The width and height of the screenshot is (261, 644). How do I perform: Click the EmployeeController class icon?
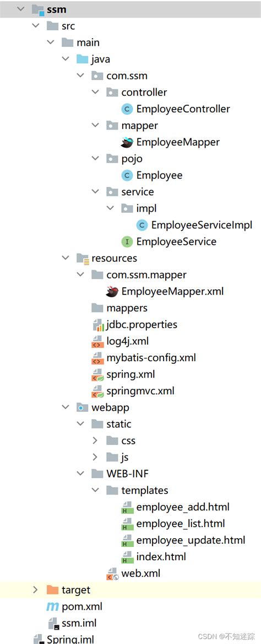pyautogui.click(x=127, y=109)
